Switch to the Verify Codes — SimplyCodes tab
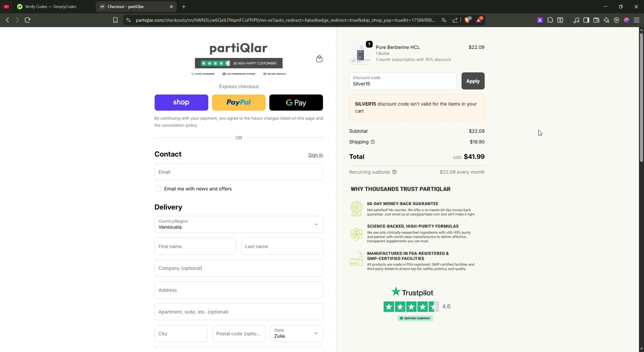Screen dimensions: 644x352 pyautogui.click(x=51, y=6)
